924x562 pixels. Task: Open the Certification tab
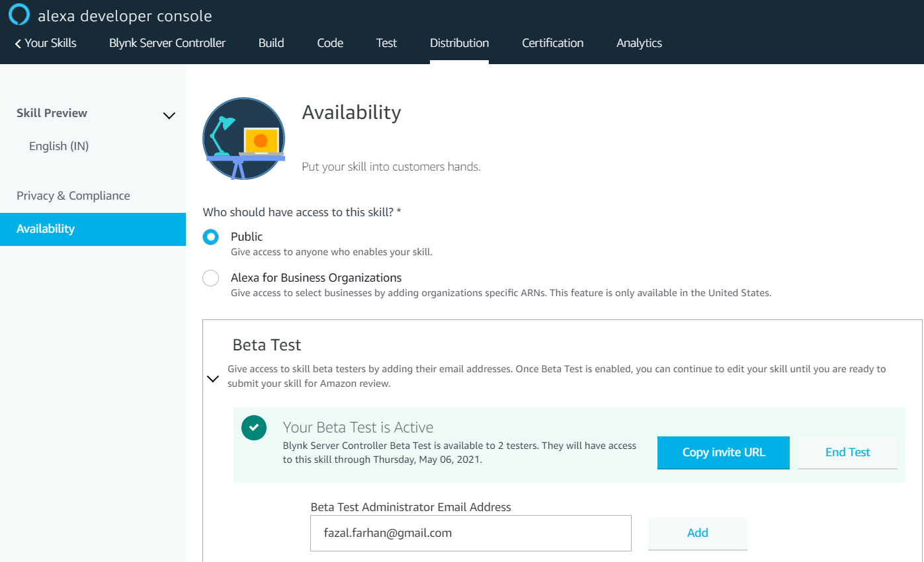[553, 43]
